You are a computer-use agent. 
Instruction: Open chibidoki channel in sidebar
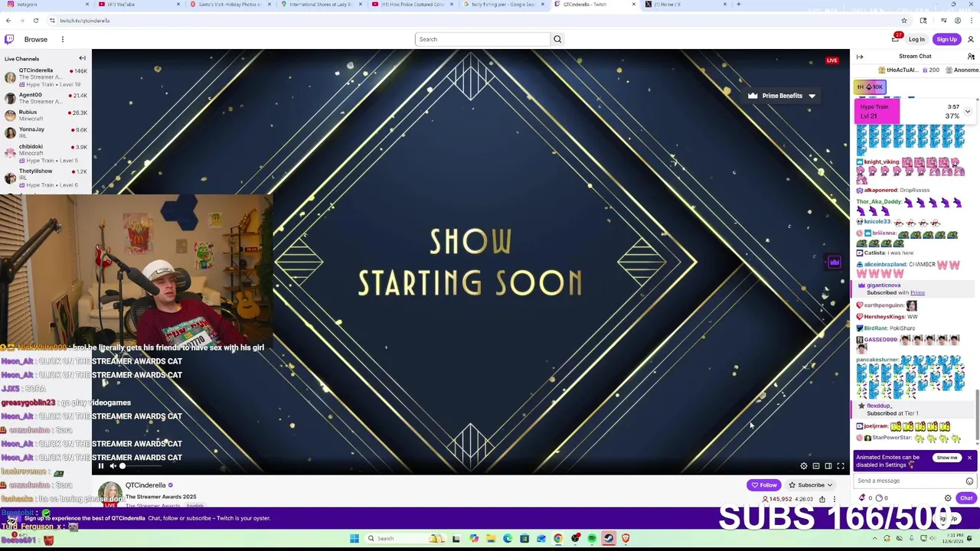tap(45, 153)
